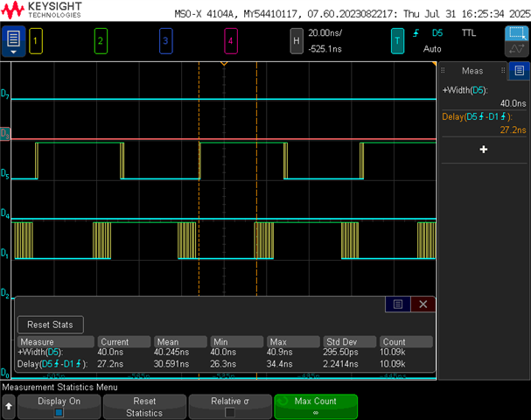This screenshot has height=420, width=531.
Task: Click the Current column header
Action: point(124,342)
